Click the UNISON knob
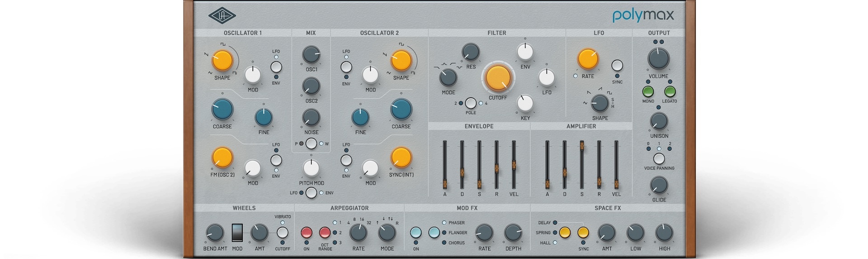 [x=659, y=121]
